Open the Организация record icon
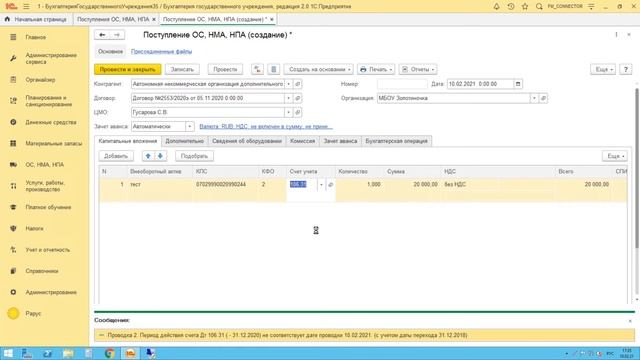This screenshot has width=640, height=360. (543, 98)
